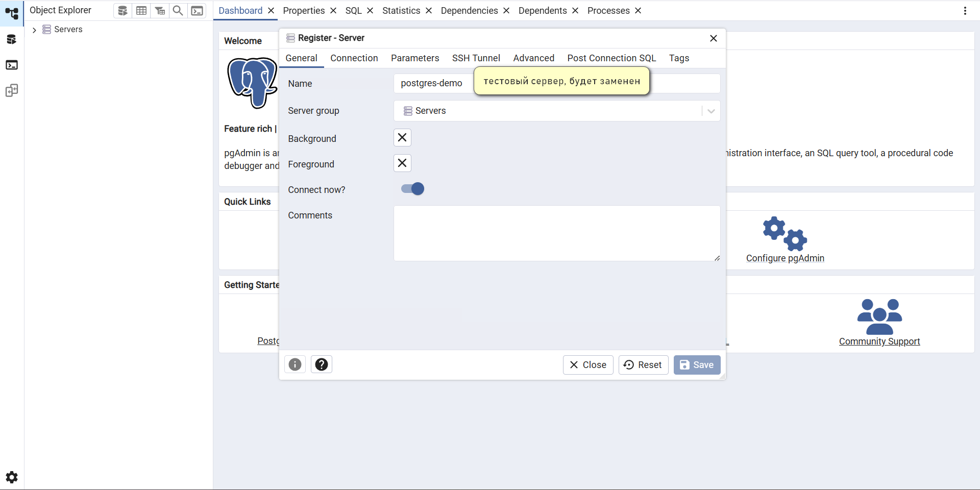This screenshot has height=490, width=980.
Task: Open the Dependents main tab
Action: (x=543, y=11)
